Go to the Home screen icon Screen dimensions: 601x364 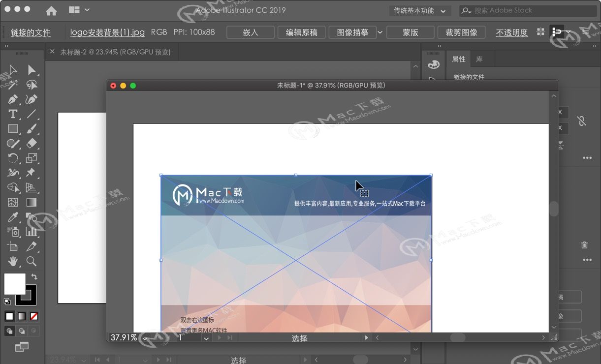(x=51, y=10)
